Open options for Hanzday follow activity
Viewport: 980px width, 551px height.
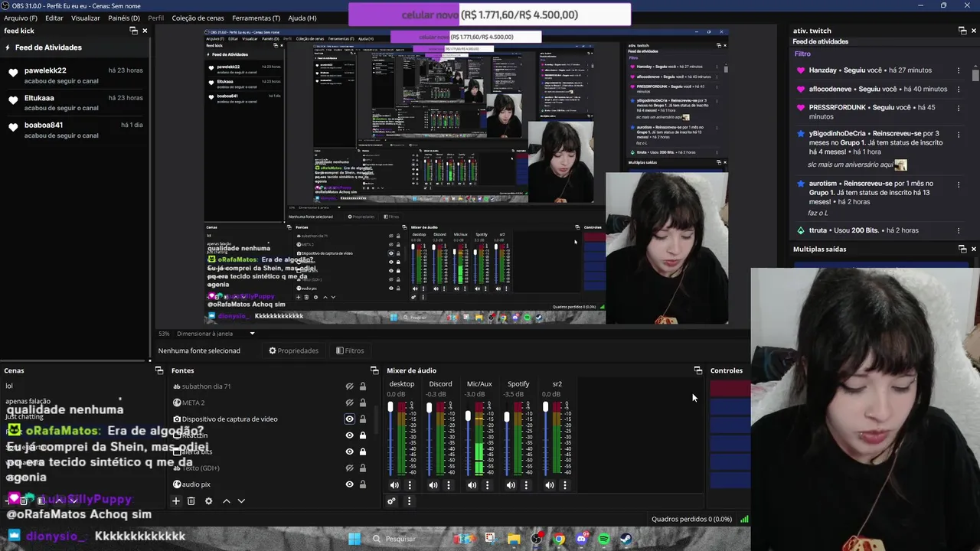pyautogui.click(x=958, y=70)
